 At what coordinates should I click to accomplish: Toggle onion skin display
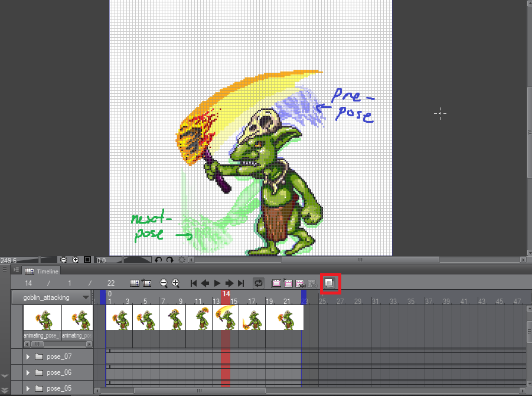coord(329,283)
